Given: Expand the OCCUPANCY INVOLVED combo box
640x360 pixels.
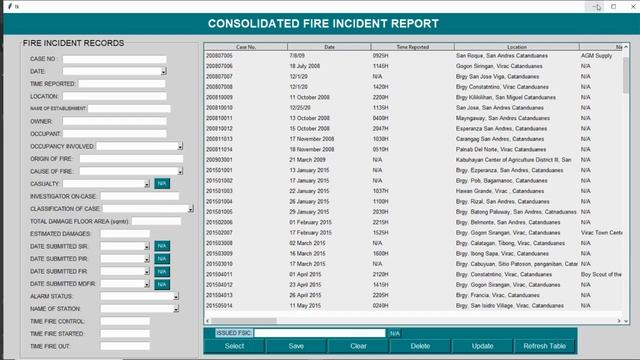Looking at the screenshot, I should [x=180, y=146].
